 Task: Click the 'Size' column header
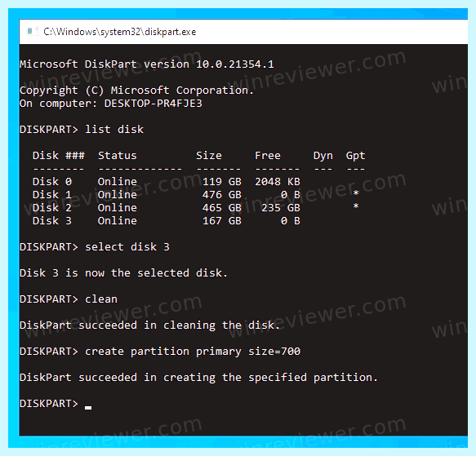[x=209, y=155]
